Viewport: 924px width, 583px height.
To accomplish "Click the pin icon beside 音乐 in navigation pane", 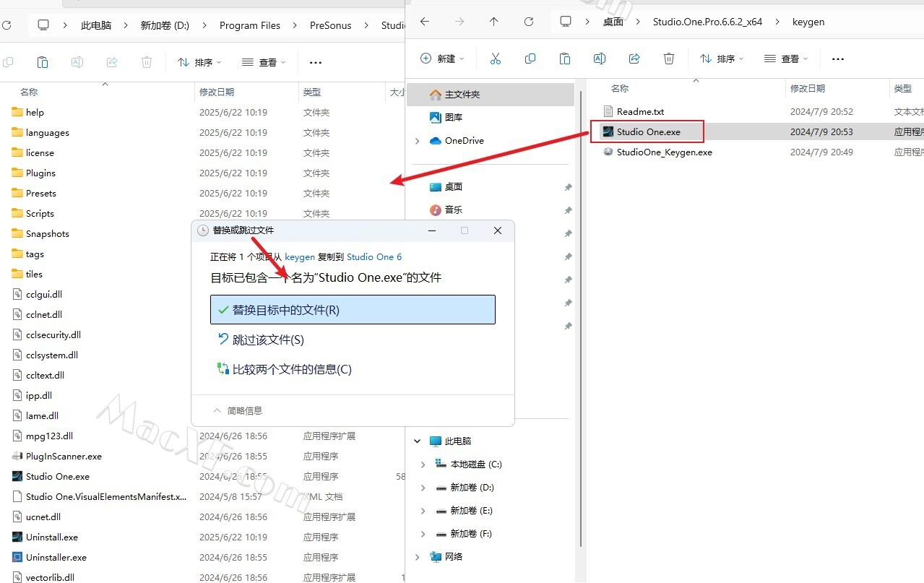I will 568,210.
